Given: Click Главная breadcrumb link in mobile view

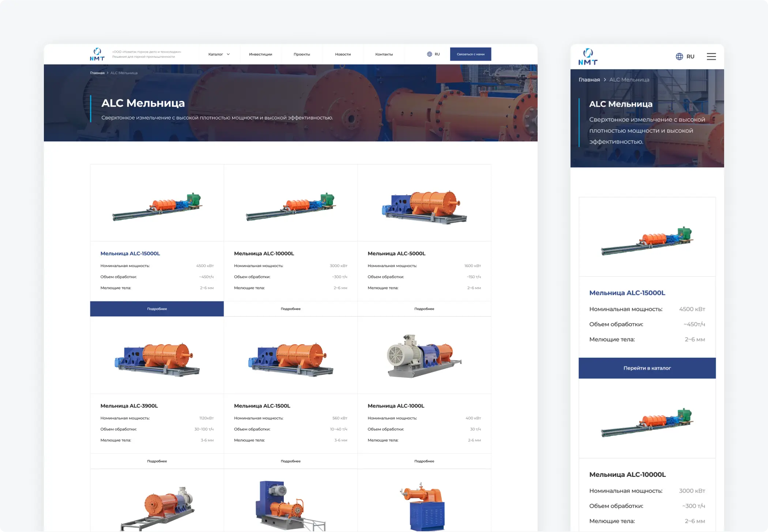Looking at the screenshot, I should tap(589, 80).
